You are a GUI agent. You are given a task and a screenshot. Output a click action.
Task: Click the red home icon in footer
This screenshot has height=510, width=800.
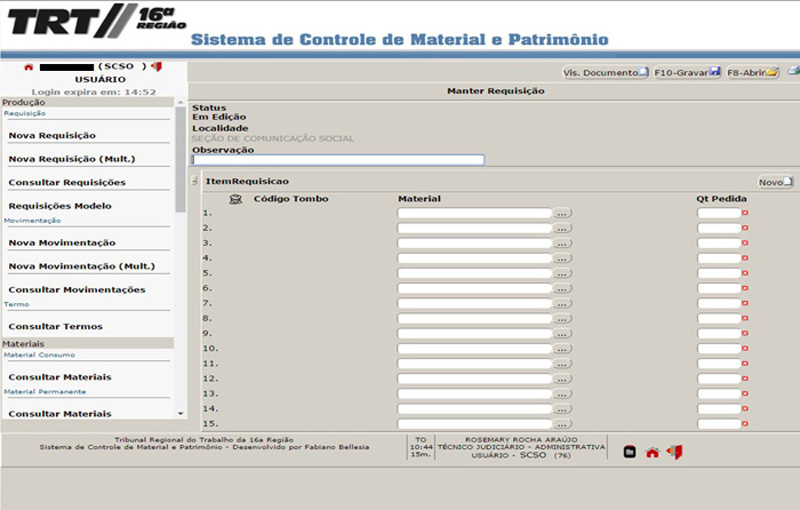click(x=652, y=452)
